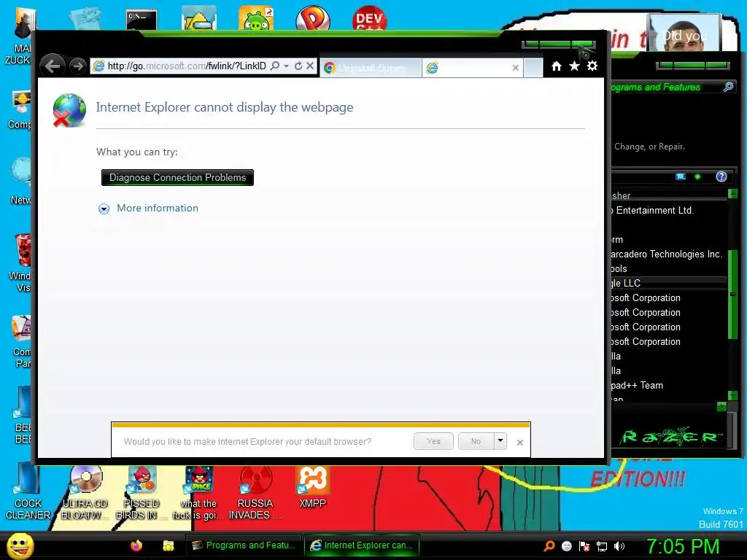Image resolution: width=747 pixels, height=560 pixels.
Task: Select the Internet Explorer taskbar button
Action: 362,545
